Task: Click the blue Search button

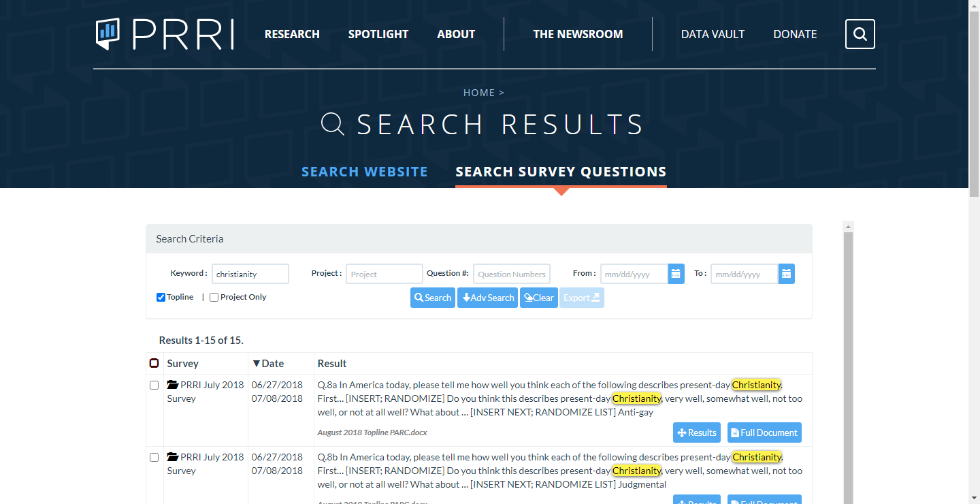Action: (433, 298)
